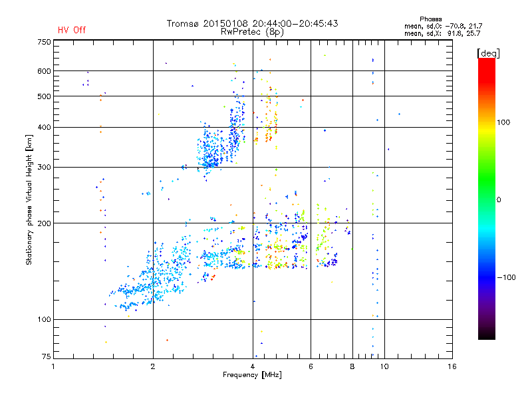Click the y-axis label '500'
Viewport: 532px width, 399px height.
(44, 96)
